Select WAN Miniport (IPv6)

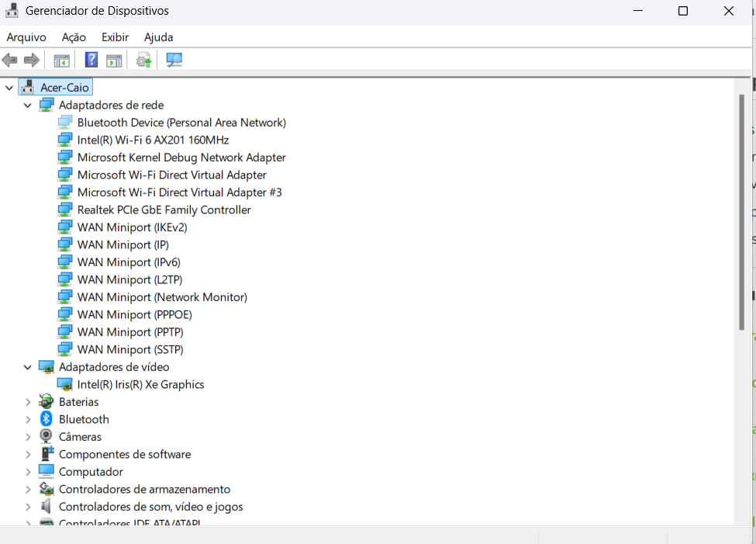click(x=129, y=262)
